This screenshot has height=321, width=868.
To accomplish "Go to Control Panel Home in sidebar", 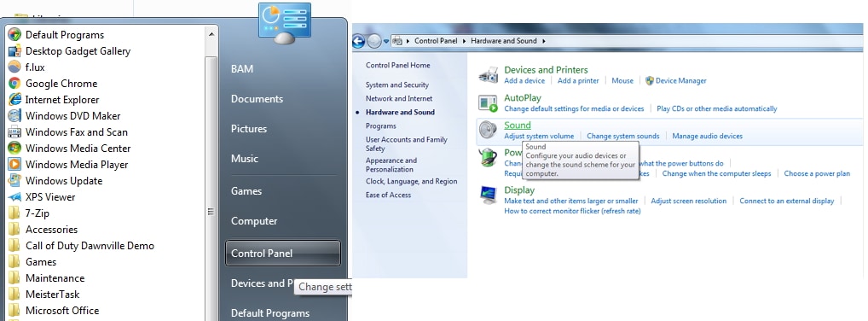I will [397, 65].
